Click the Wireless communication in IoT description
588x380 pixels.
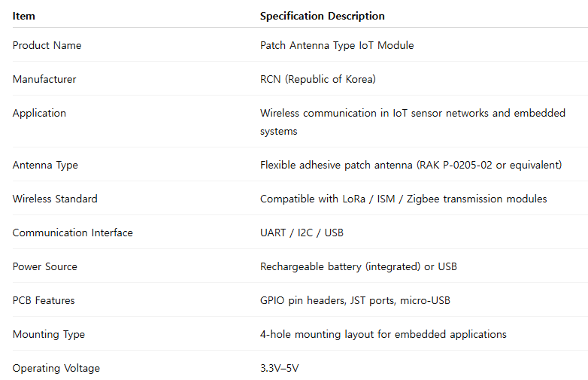tap(413, 122)
